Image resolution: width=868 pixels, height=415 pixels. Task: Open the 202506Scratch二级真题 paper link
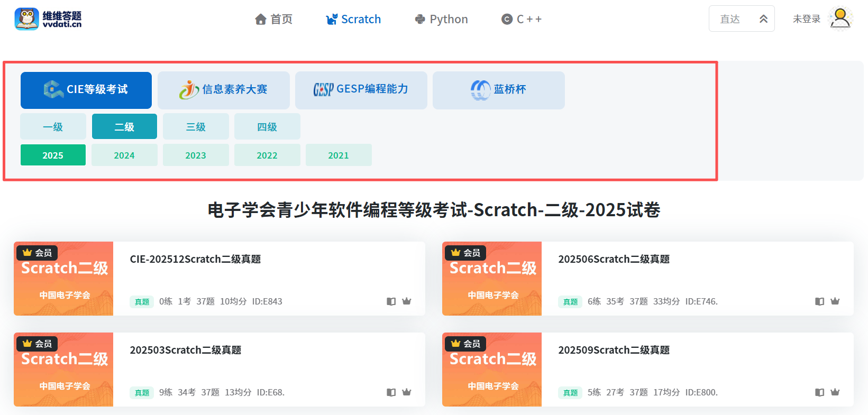614,259
